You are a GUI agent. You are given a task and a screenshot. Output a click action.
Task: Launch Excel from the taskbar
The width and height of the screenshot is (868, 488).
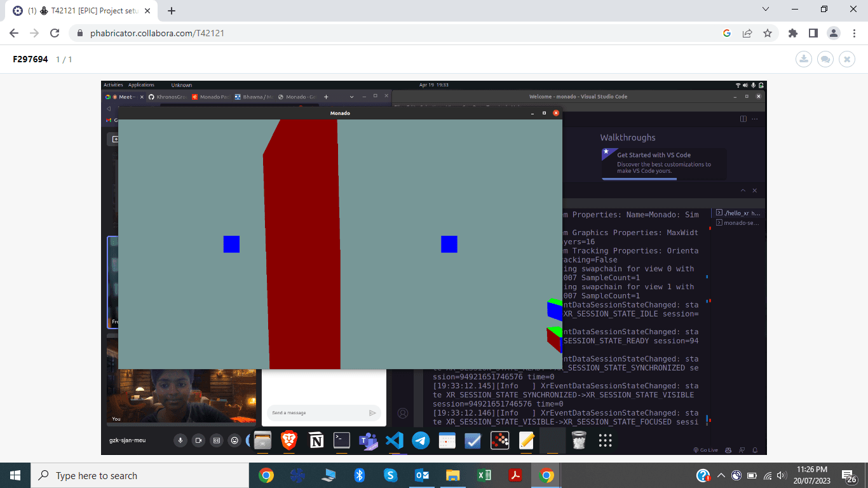(484, 475)
